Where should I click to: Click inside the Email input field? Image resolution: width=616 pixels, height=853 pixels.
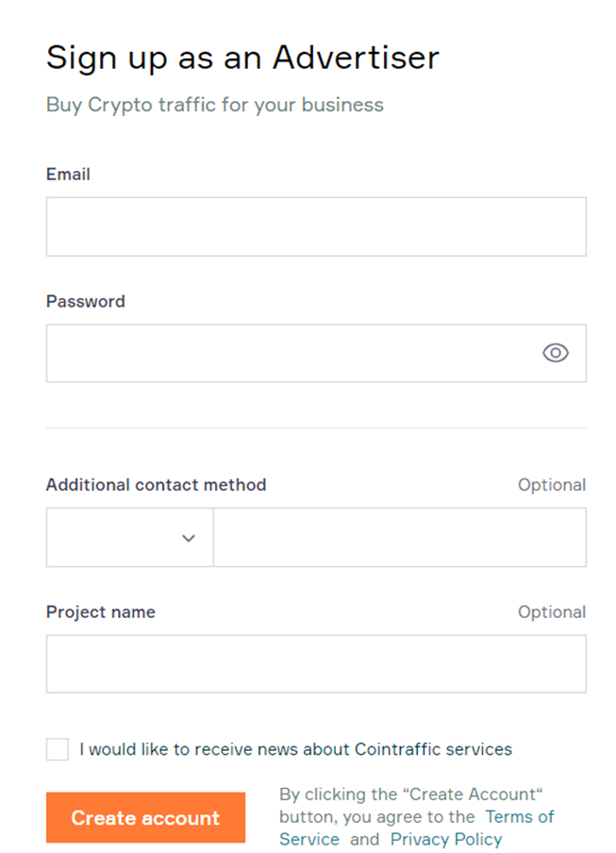pos(316,226)
